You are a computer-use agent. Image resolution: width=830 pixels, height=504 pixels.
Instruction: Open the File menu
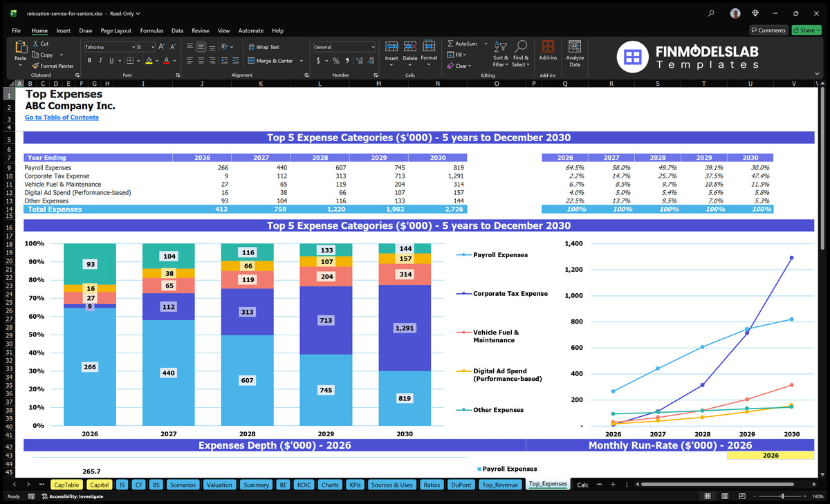(x=17, y=30)
